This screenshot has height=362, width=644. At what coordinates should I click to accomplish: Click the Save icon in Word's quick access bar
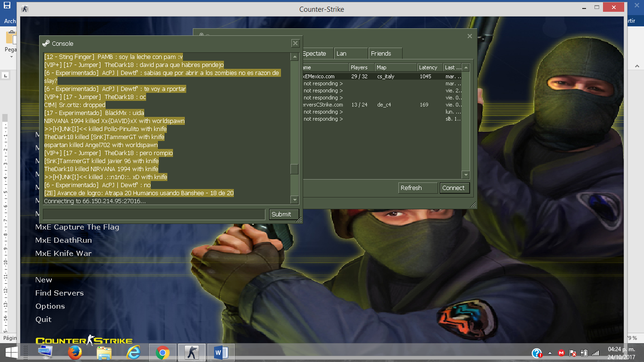tap(7, 6)
